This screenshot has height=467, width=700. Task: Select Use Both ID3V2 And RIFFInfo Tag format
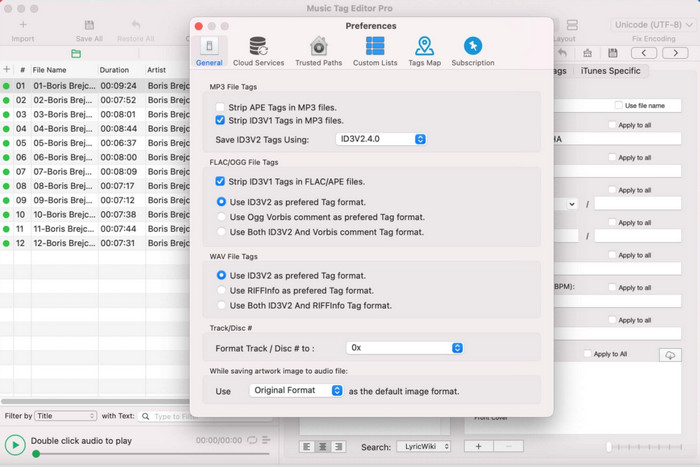click(x=221, y=305)
